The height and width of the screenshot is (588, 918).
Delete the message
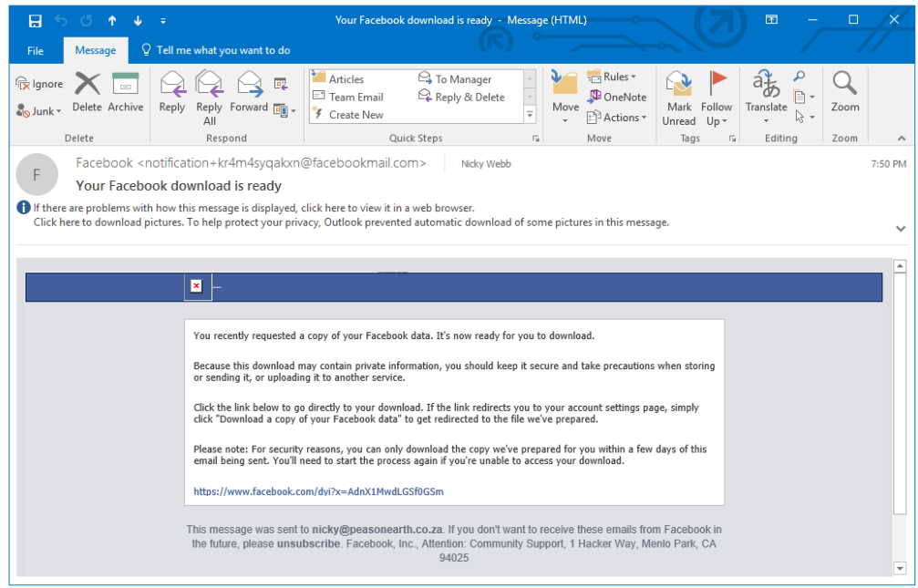[x=88, y=92]
